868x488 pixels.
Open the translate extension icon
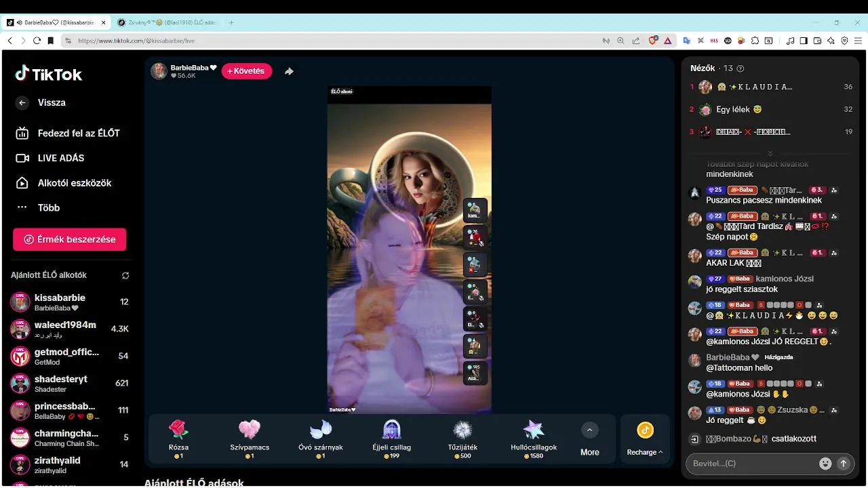687,41
